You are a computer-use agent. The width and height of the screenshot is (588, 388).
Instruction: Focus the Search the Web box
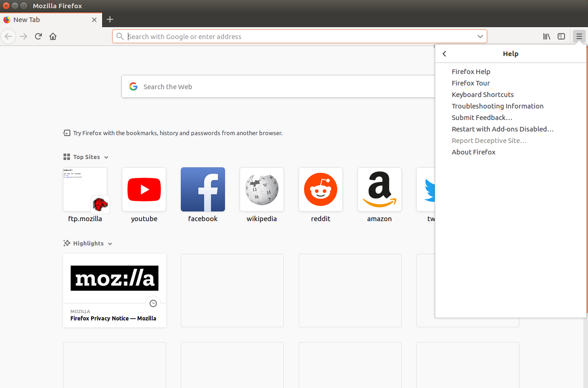[278, 86]
